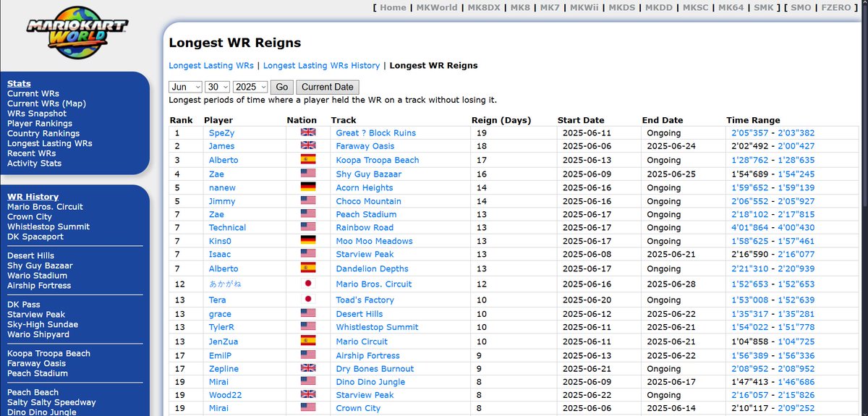Click start date 2025-06-08 in Isaac row

point(587,255)
